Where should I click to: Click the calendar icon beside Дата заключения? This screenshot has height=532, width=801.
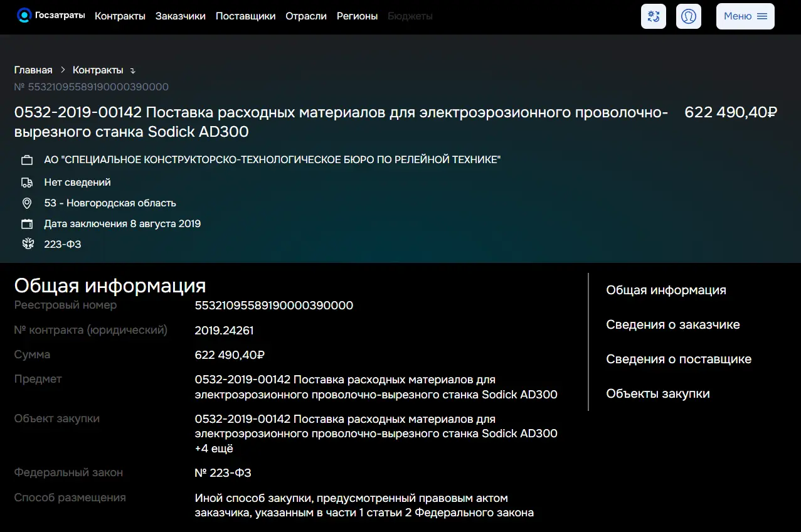27,224
